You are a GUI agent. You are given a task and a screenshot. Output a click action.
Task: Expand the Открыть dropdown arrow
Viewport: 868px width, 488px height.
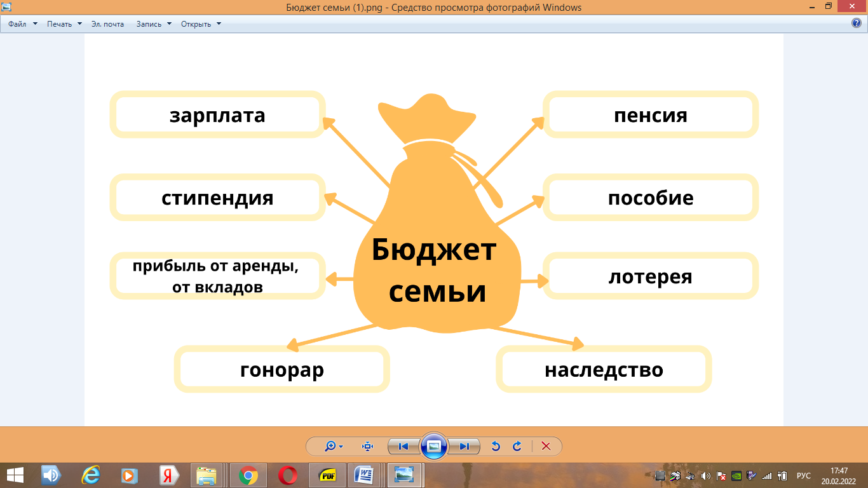[x=219, y=24]
